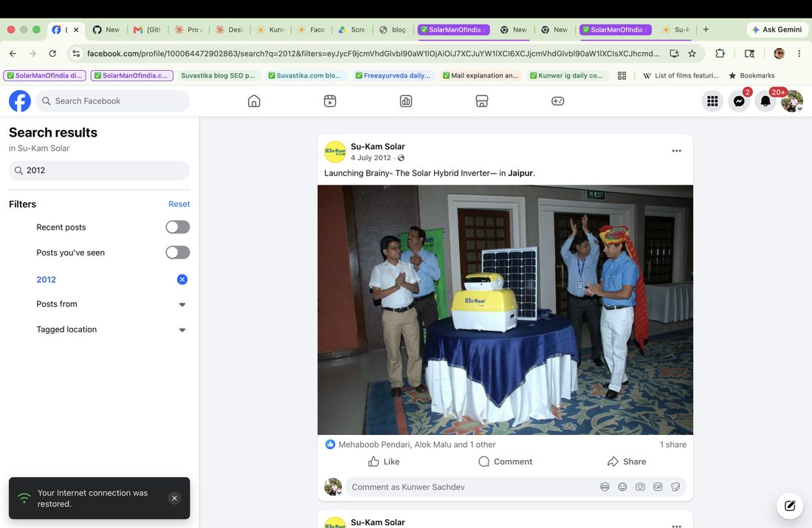Open Chrome three-dot menu
The image size is (812, 528).
pyautogui.click(x=799, y=53)
